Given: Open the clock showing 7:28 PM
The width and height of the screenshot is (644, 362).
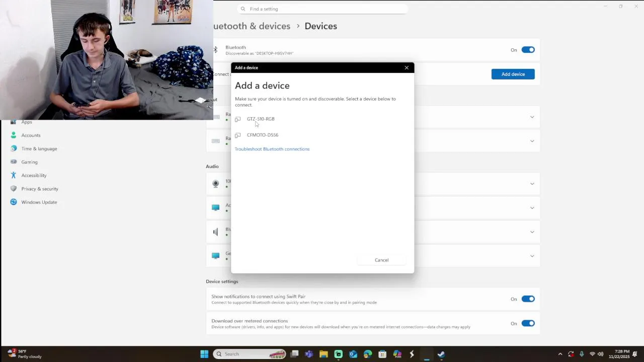Looking at the screenshot, I should (x=619, y=354).
